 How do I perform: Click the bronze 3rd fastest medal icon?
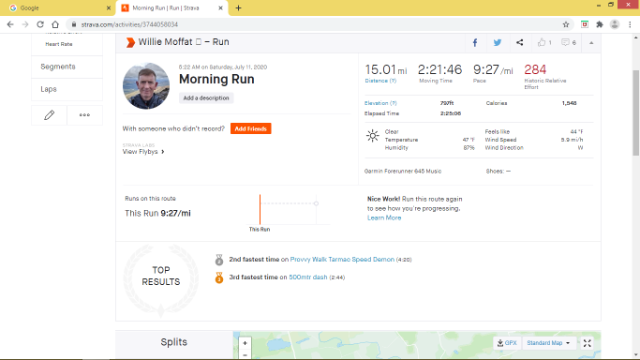click(219, 278)
